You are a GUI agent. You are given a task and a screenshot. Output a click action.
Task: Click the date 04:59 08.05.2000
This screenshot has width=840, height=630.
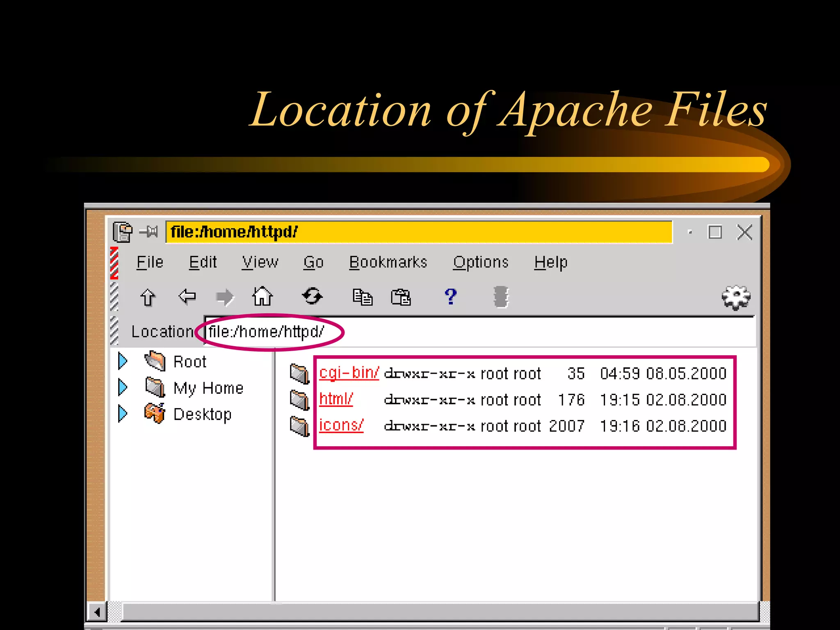point(663,374)
